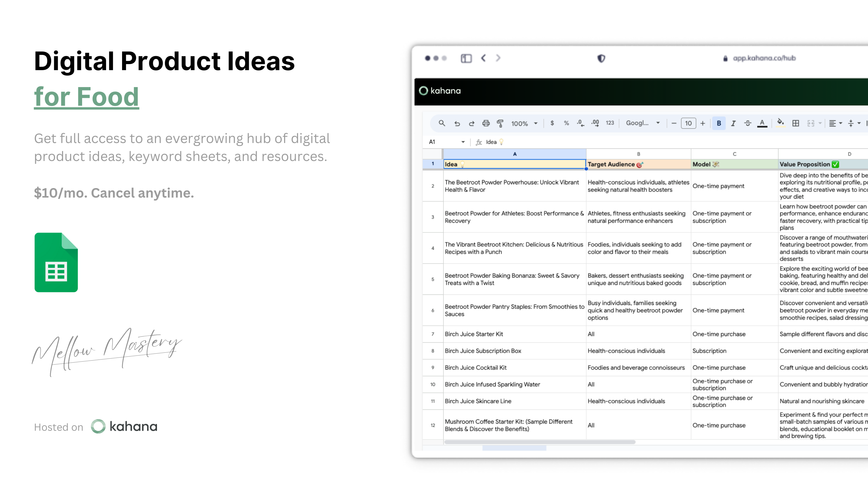Format as currency with the dollar icon
The width and height of the screenshot is (868, 488).
tap(552, 123)
